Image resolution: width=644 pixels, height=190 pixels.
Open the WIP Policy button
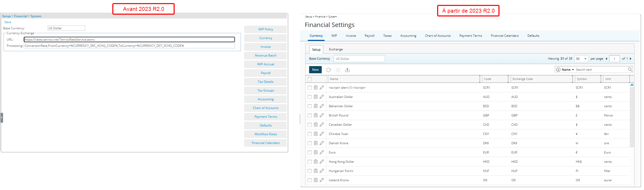[x=265, y=29]
